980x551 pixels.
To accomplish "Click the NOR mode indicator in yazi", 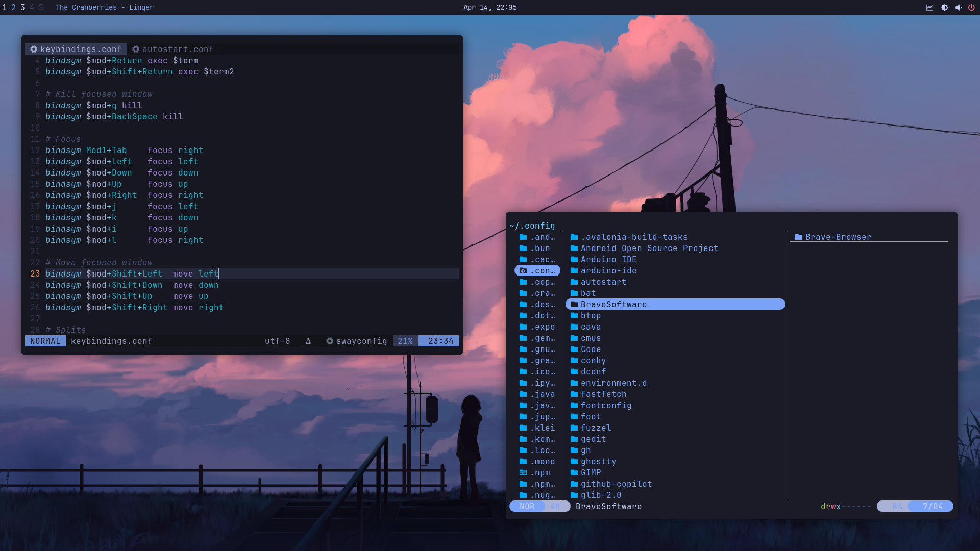I will (526, 506).
